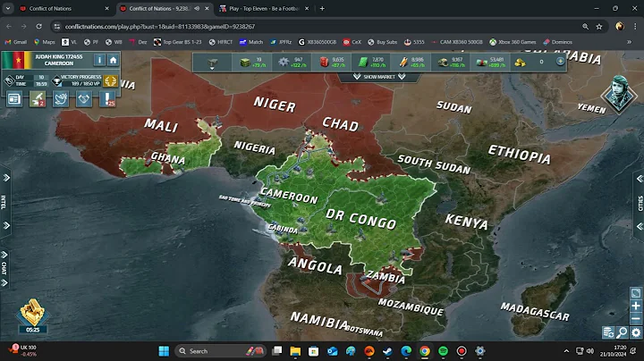Zoom in the map with plus button
The height and width of the screenshot is (361, 644).
click(x=636, y=306)
